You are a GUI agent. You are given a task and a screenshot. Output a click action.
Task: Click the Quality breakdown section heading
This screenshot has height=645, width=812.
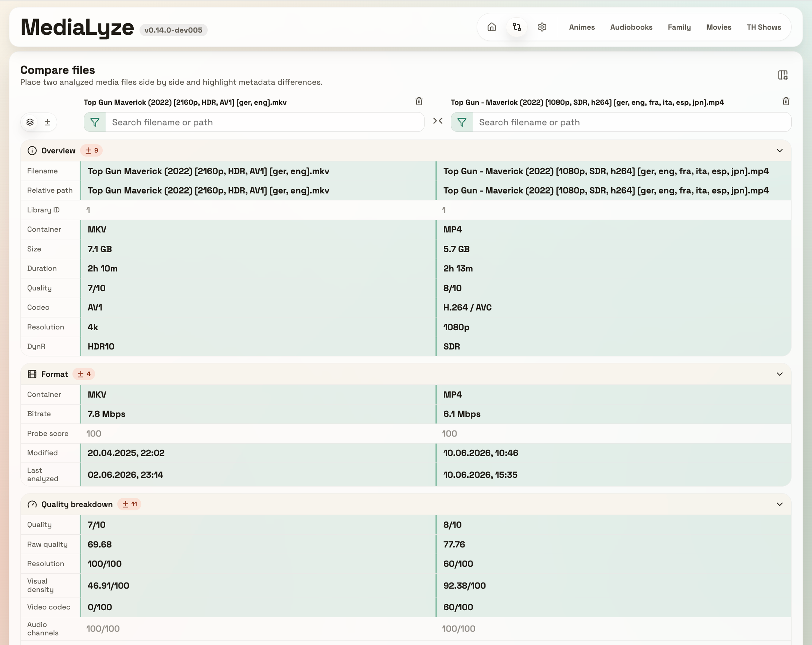coord(77,504)
